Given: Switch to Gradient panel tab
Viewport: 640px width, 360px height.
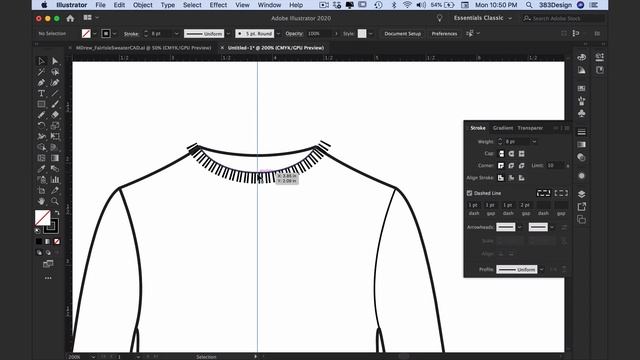Looking at the screenshot, I should (502, 128).
